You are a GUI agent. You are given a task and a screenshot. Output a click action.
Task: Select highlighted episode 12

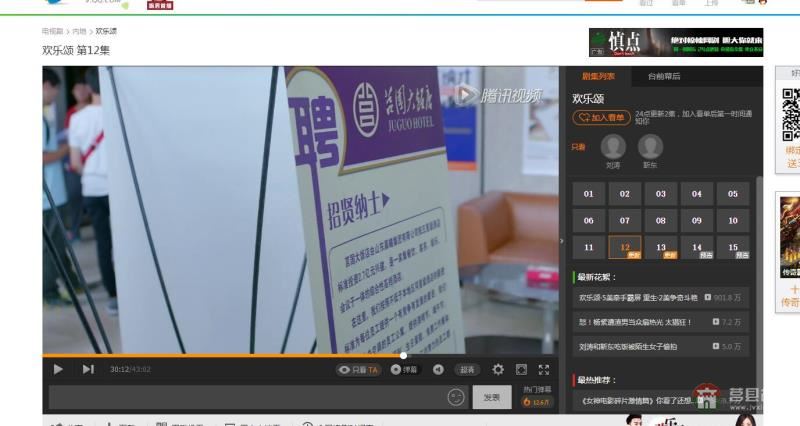click(x=625, y=247)
